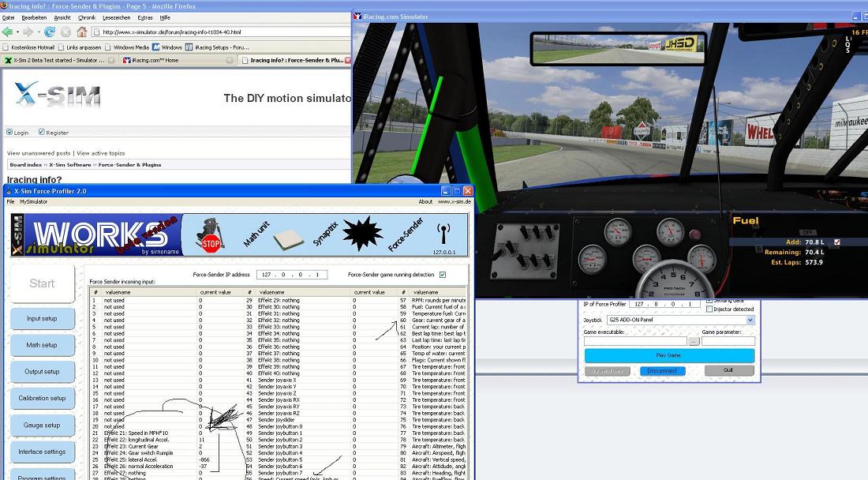
Task: Close the X-Sim 2 Beta Test tab
Action: click(111, 60)
